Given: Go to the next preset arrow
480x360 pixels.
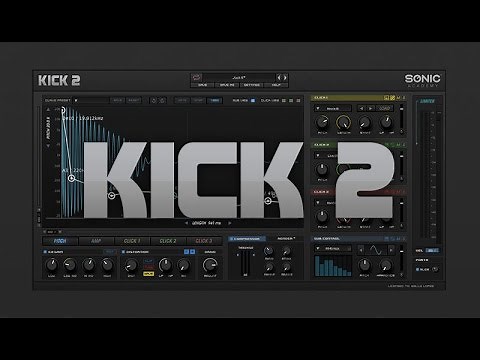Looking at the screenshot, I should [x=285, y=78].
